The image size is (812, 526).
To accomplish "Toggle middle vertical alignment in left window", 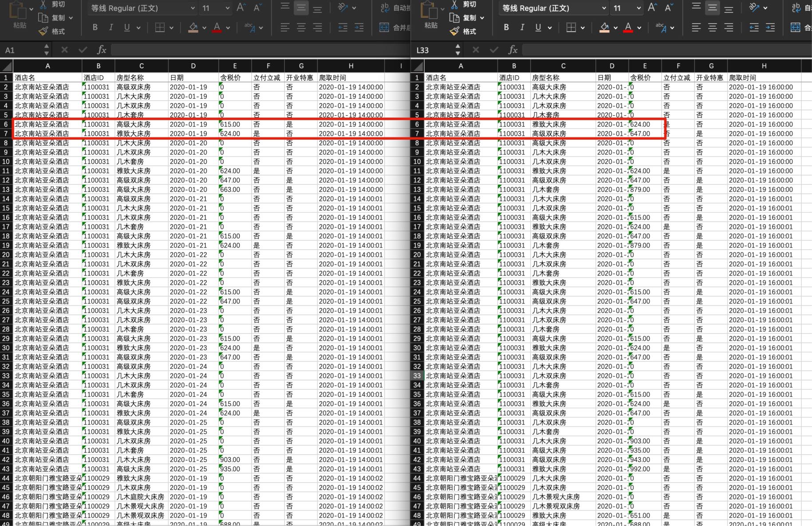I will click(301, 8).
